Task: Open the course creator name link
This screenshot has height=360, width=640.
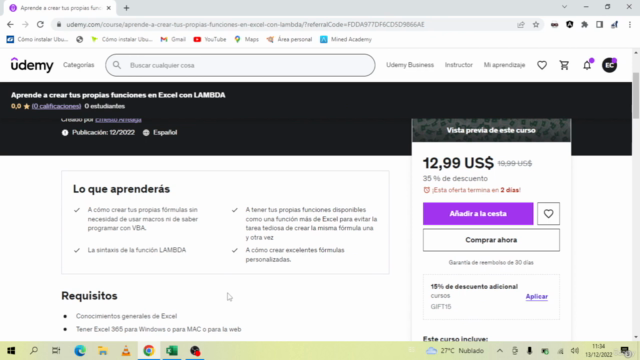Action: coord(118,120)
